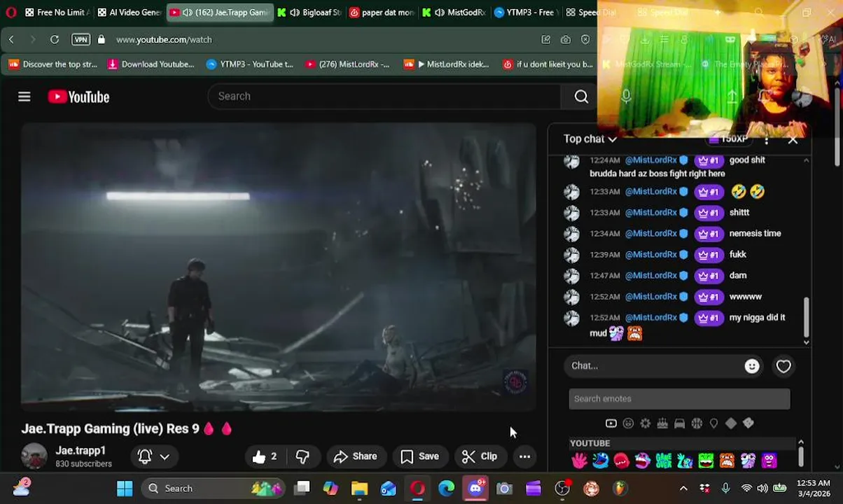Insert the GAME OVER emote
The image size is (843, 504).
pos(664,460)
